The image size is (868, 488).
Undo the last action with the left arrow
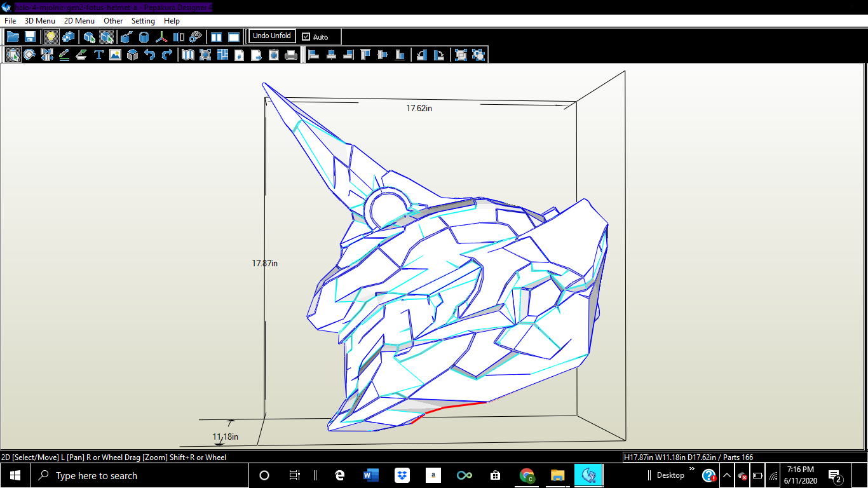[x=149, y=55]
